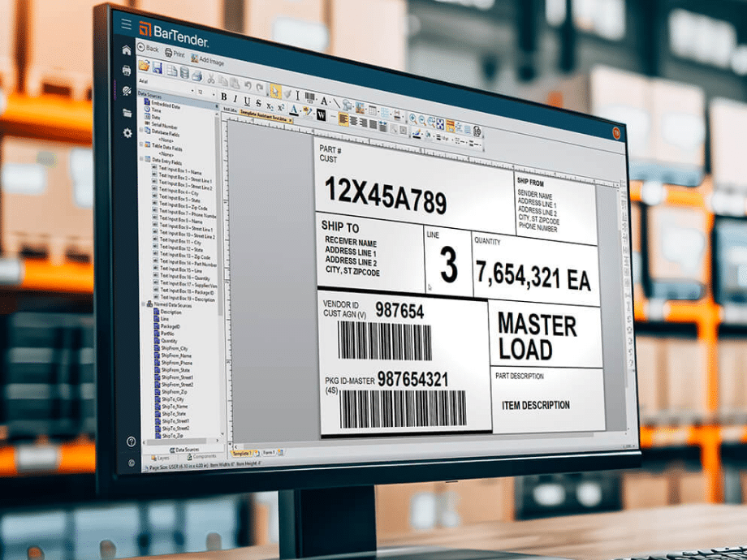
Task: Click the Home icon in sidebar
Action: coord(126,50)
